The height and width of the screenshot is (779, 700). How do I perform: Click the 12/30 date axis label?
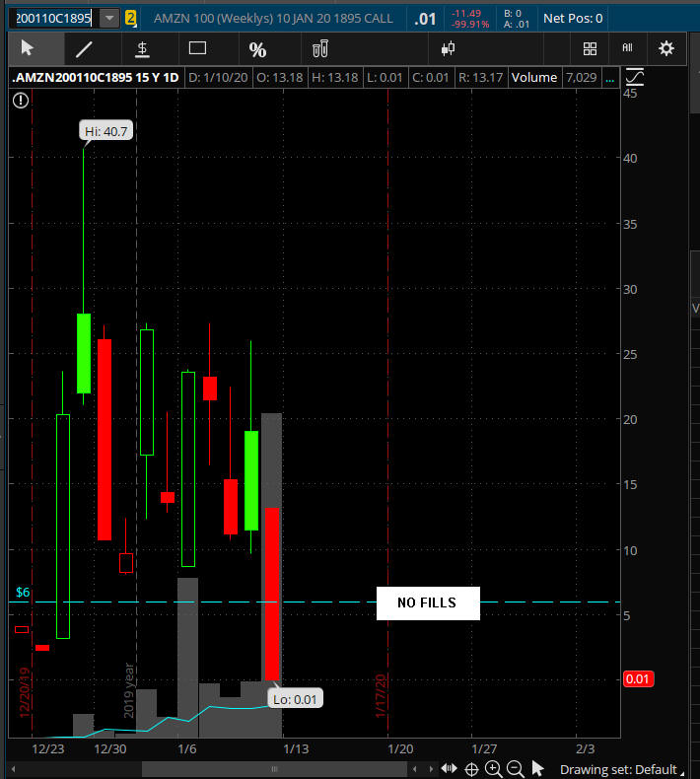110,748
